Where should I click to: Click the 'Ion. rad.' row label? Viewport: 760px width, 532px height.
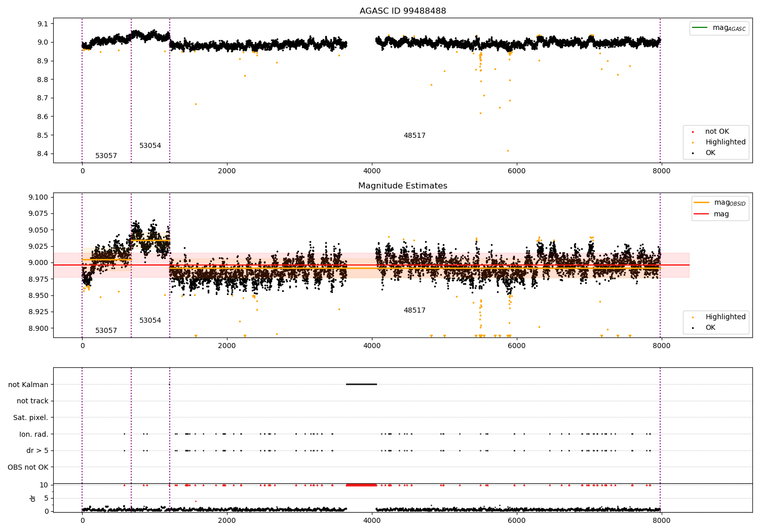pos(34,434)
